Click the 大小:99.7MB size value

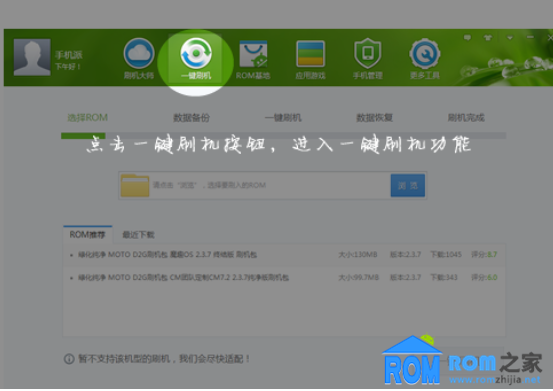pyautogui.click(x=358, y=277)
